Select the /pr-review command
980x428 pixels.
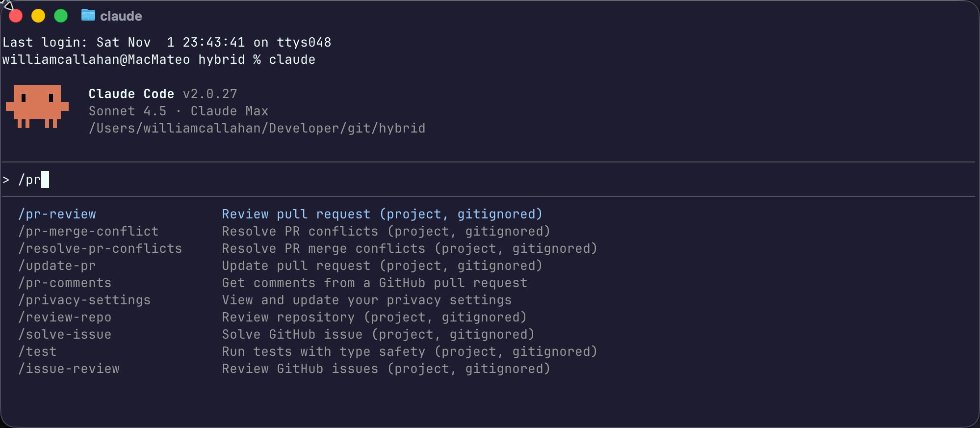(57, 214)
